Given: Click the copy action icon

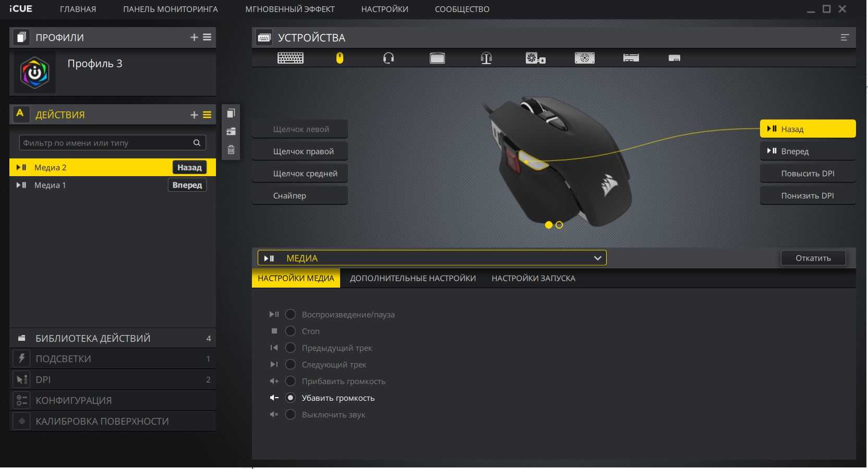Looking at the screenshot, I should click(231, 113).
